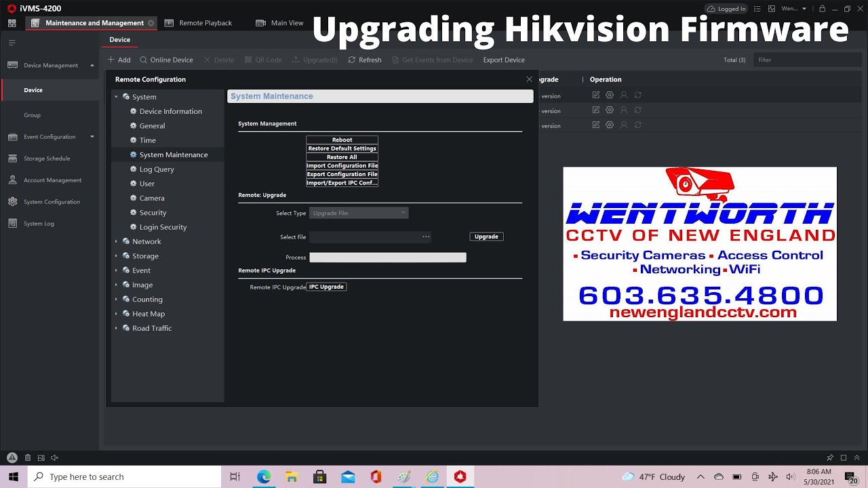
Task: Click the alarm image icon in bottom bar
Action: (x=41, y=458)
